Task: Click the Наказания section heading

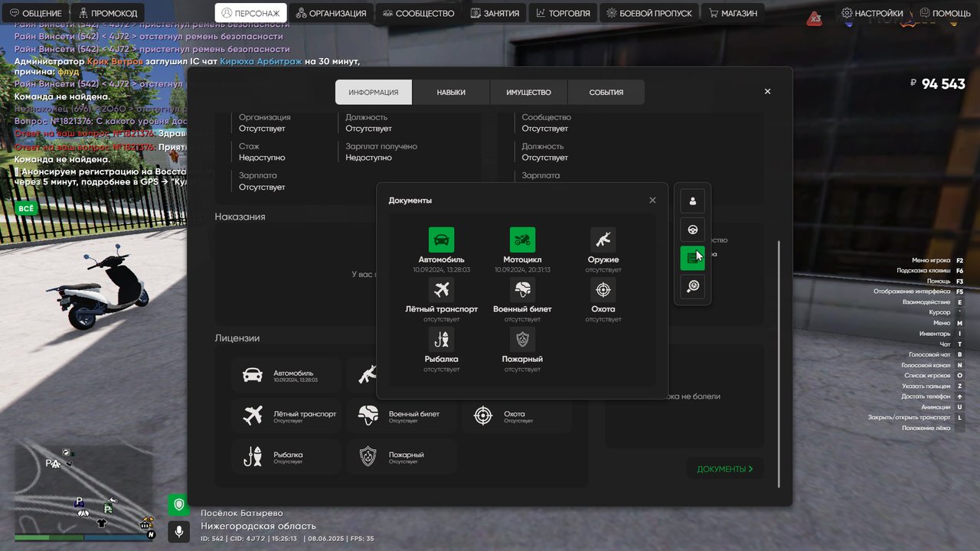Action: point(240,217)
